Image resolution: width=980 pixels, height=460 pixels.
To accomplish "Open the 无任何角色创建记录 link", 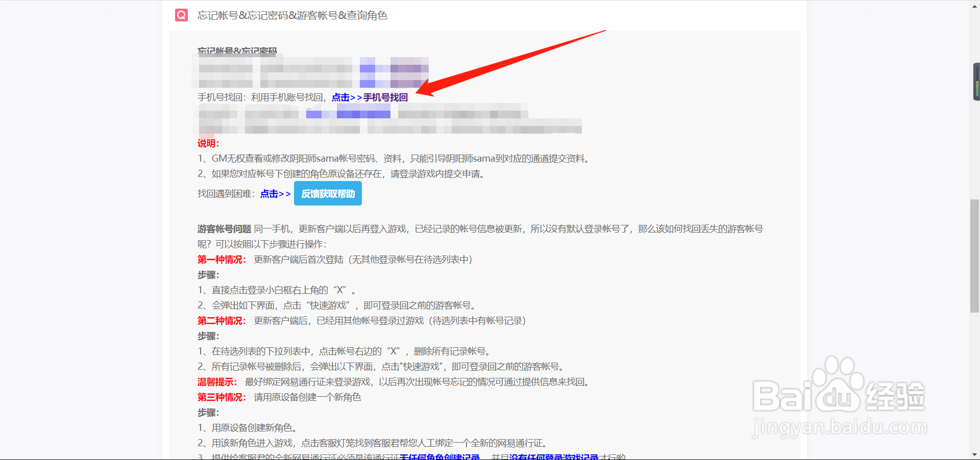I will click(441, 457).
